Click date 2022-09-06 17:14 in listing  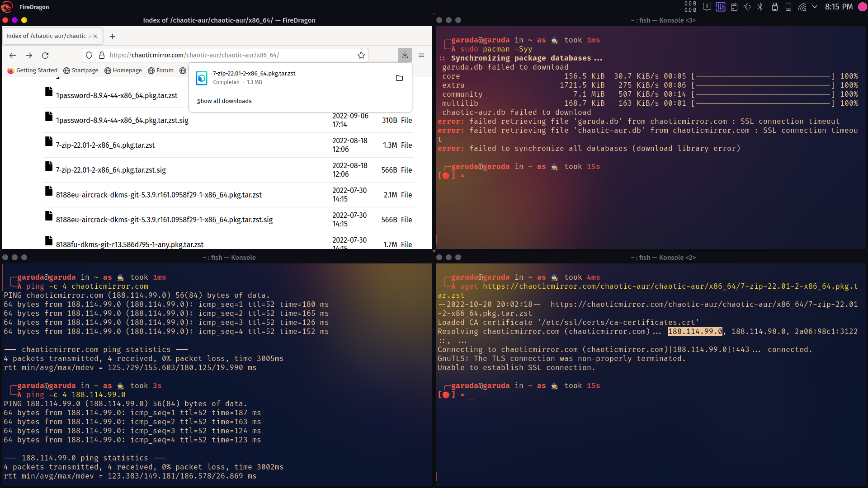click(x=350, y=120)
